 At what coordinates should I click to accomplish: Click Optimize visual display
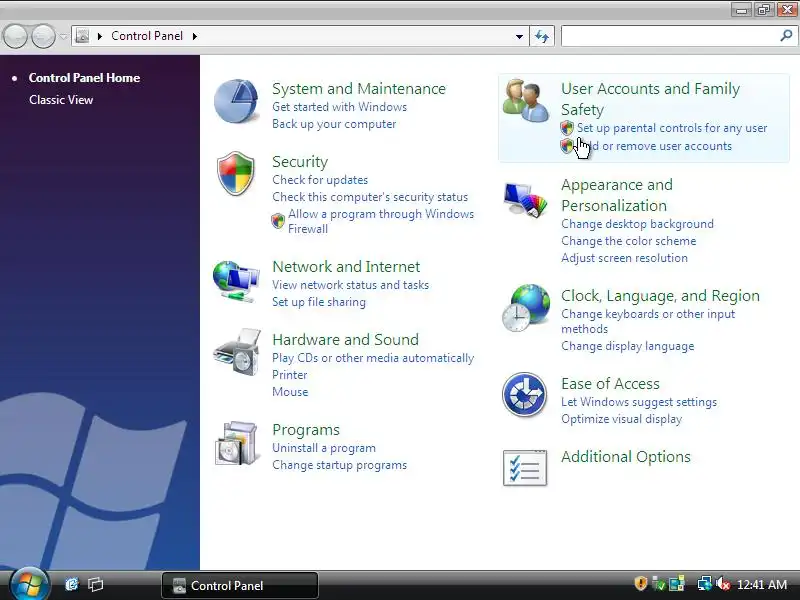pyautogui.click(x=621, y=419)
